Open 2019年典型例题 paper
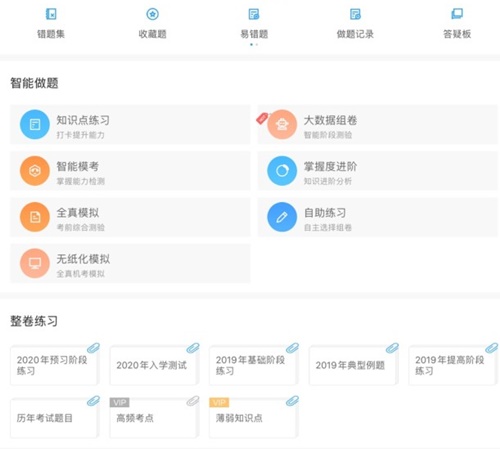This screenshot has height=449, width=500. (353, 365)
